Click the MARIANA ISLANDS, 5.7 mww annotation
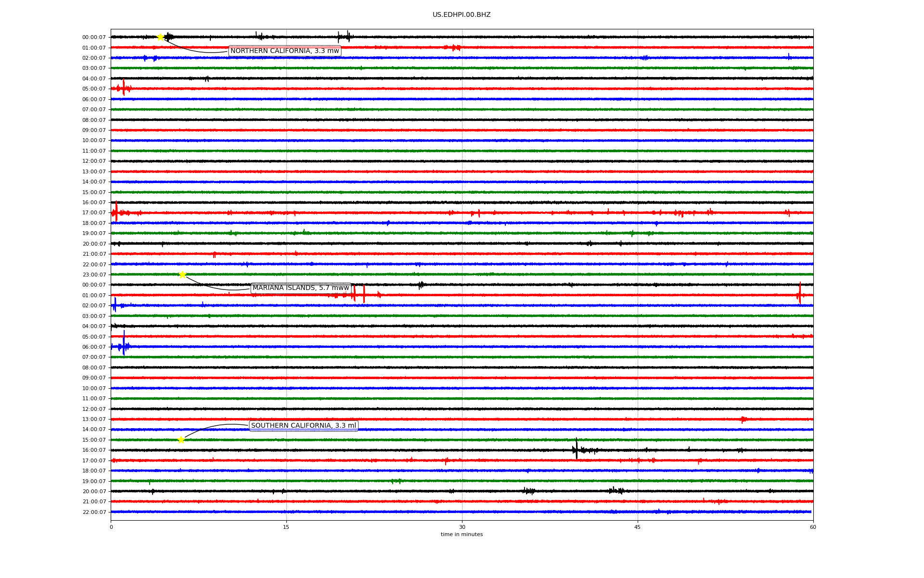The height and width of the screenshot is (578, 924). coord(301,288)
